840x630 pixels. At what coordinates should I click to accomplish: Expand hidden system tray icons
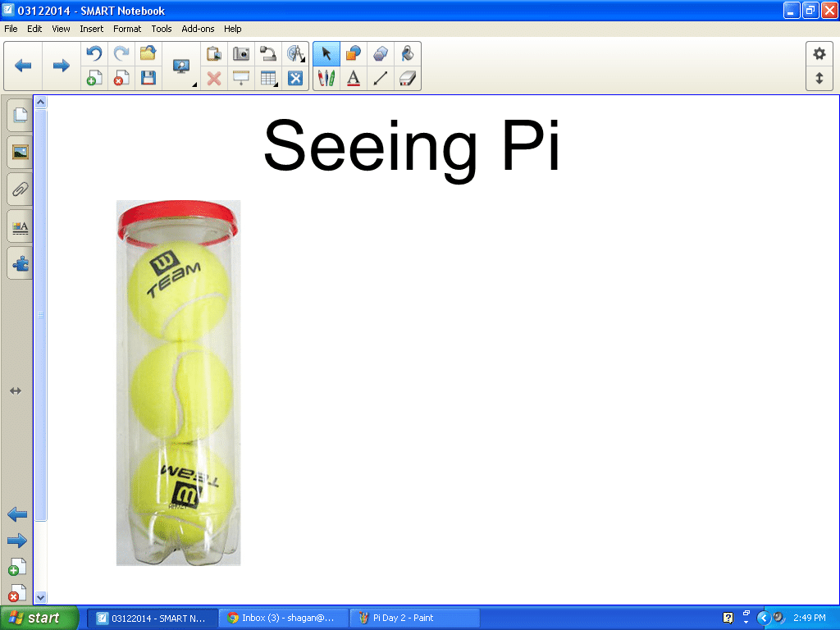tap(764, 619)
